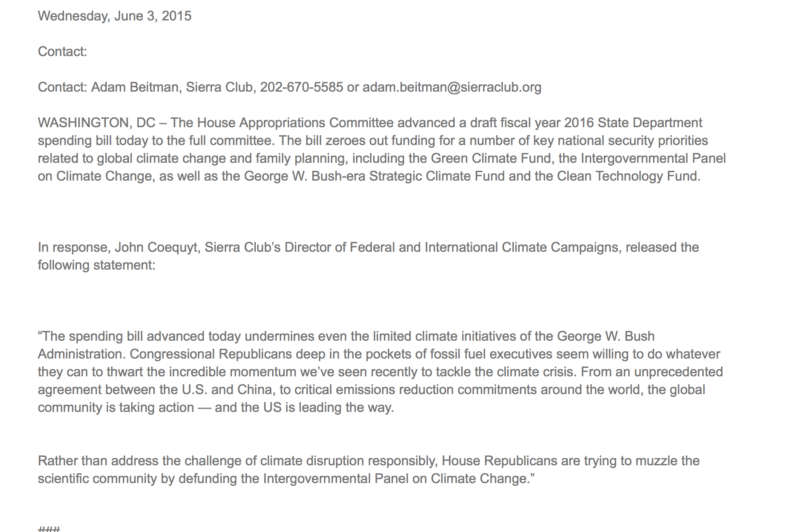The width and height of the screenshot is (791, 532).
Task: Click the email adam.beitman@sierraclub.org
Action: [452, 87]
